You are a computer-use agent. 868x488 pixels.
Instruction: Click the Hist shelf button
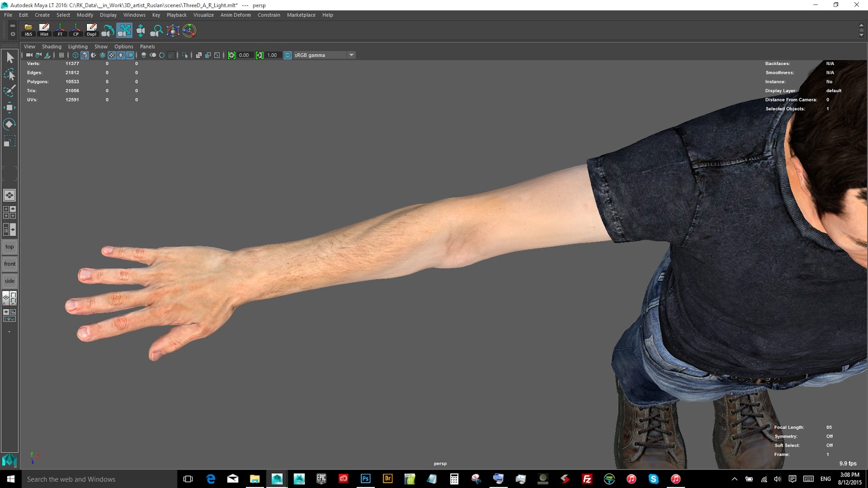click(x=44, y=30)
